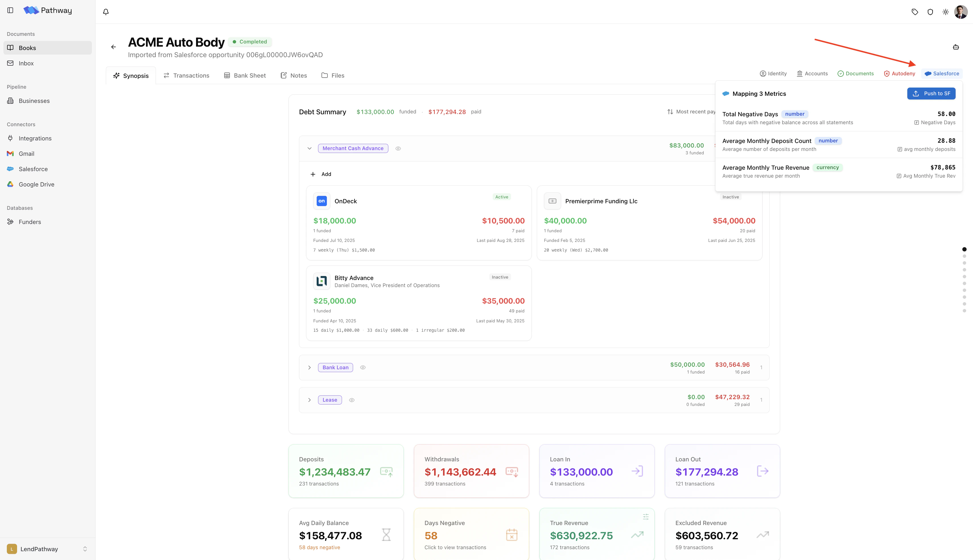Open the OnDeck funder card title
This screenshot has height=560, width=973.
click(x=346, y=201)
